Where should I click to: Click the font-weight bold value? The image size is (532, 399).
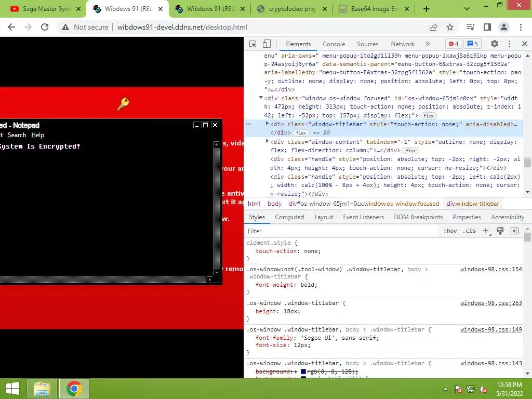309,285
